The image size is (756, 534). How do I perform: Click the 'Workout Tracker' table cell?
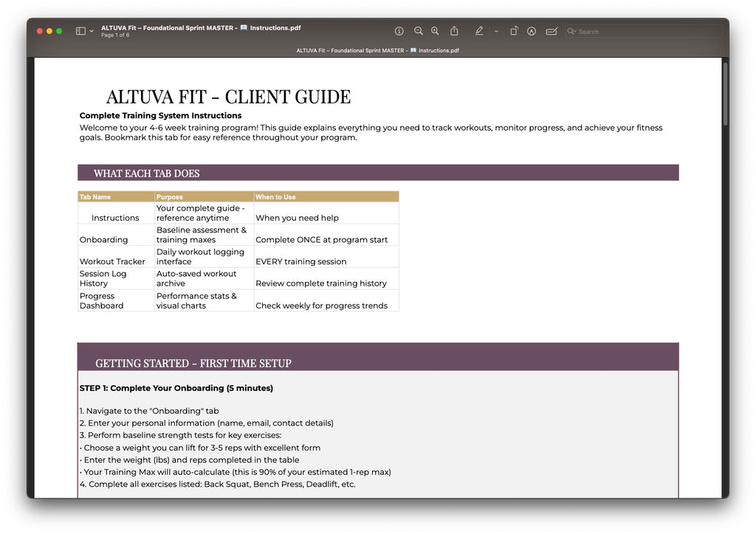click(x=113, y=261)
